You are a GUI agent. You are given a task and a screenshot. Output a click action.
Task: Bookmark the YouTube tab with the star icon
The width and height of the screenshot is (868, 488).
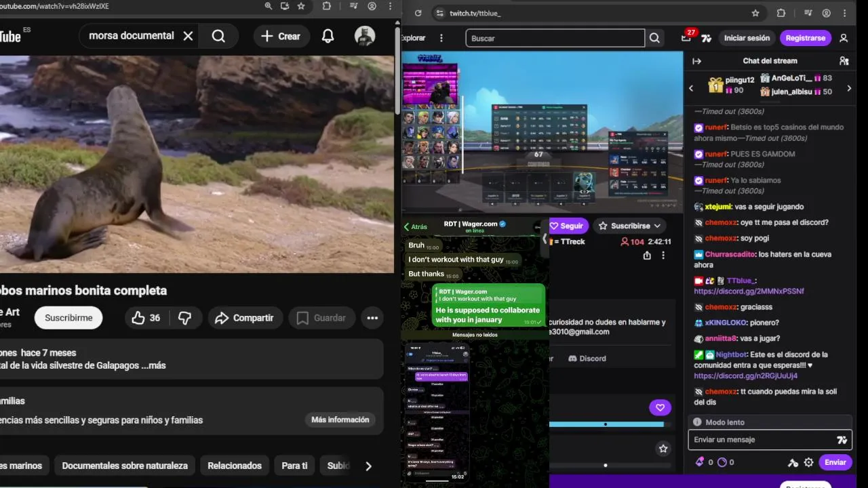[301, 6]
